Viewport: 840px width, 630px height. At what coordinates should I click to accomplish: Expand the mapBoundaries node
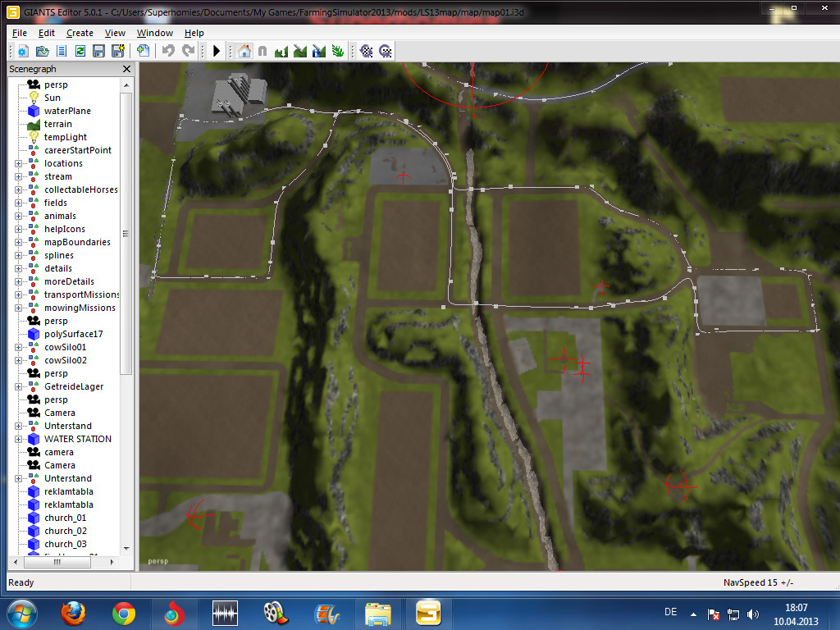(x=18, y=242)
